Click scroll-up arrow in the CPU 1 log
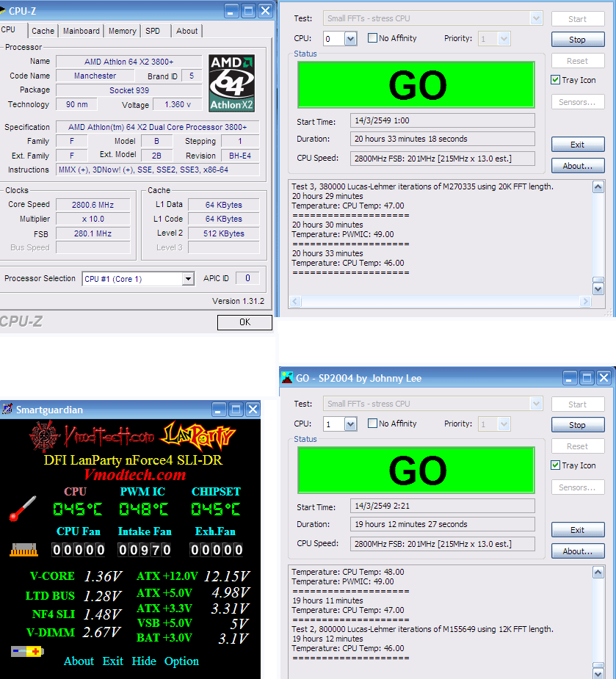The width and height of the screenshot is (616, 679). (598, 573)
